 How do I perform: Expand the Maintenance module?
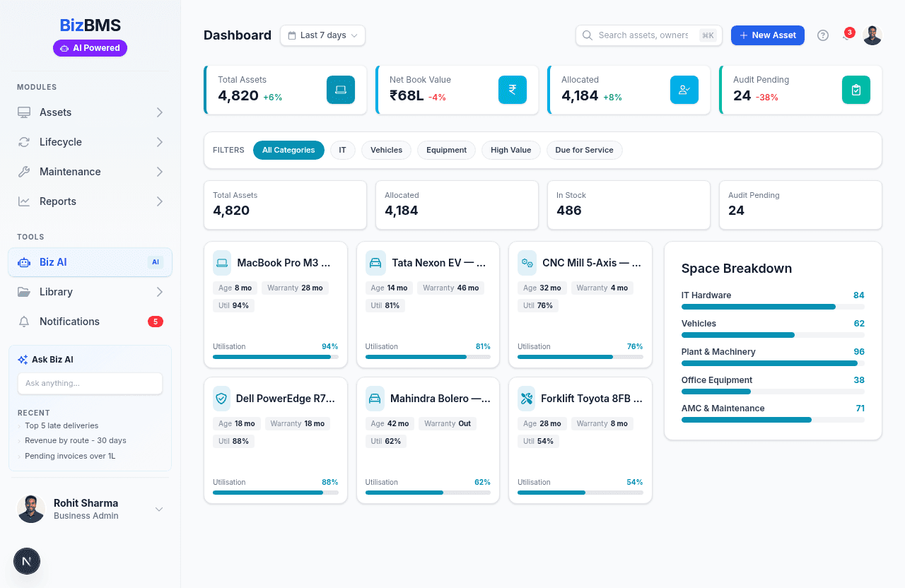point(90,172)
